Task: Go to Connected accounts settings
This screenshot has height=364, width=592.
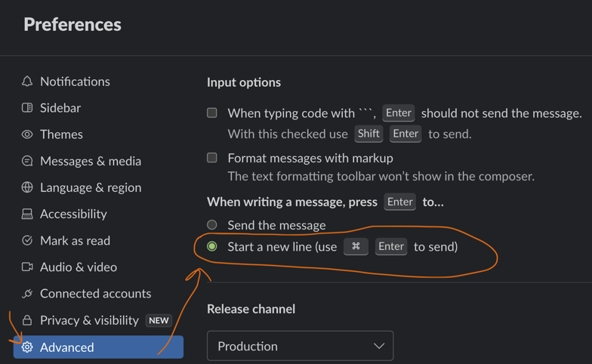Action: (x=95, y=294)
